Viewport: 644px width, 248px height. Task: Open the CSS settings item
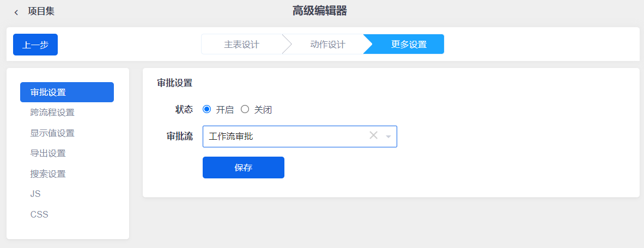pyautogui.click(x=39, y=214)
